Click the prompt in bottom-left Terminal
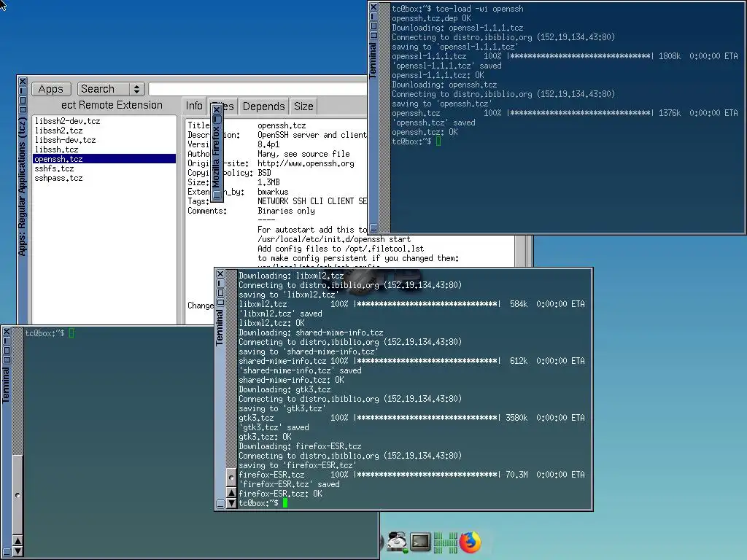This screenshot has height=560, width=747. click(50, 333)
